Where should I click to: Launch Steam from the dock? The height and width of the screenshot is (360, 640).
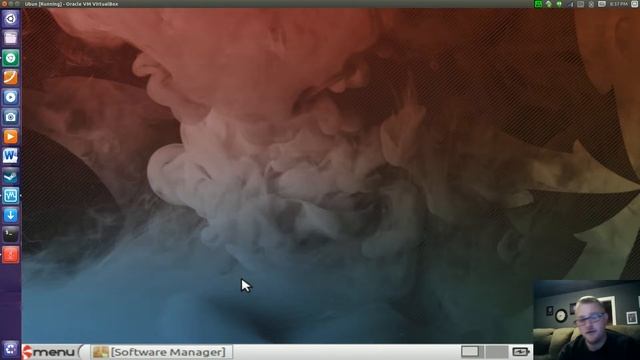click(x=11, y=176)
